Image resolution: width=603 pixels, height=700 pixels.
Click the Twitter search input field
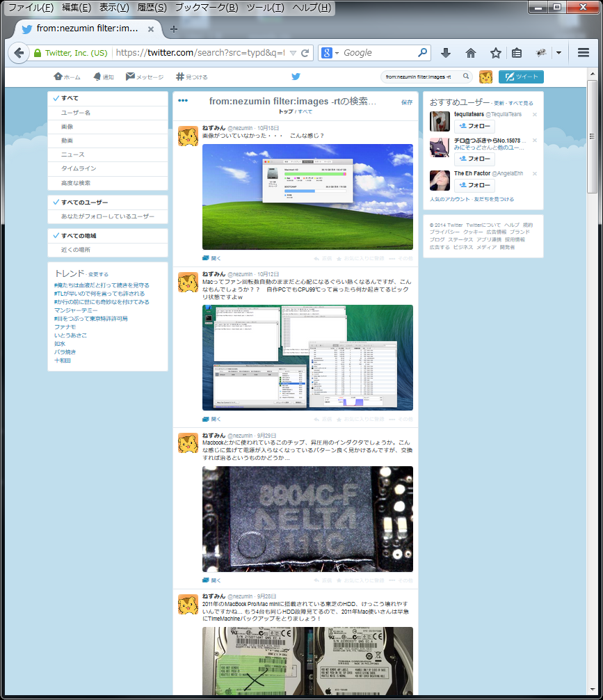click(x=421, y=77)
